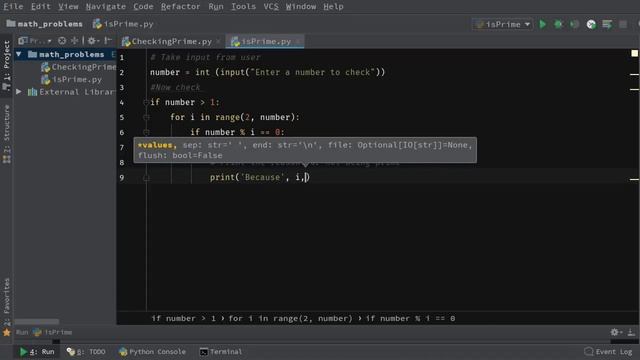Run with coverage icon in toolbar
The image size is (640, 360).
[574, 24]
